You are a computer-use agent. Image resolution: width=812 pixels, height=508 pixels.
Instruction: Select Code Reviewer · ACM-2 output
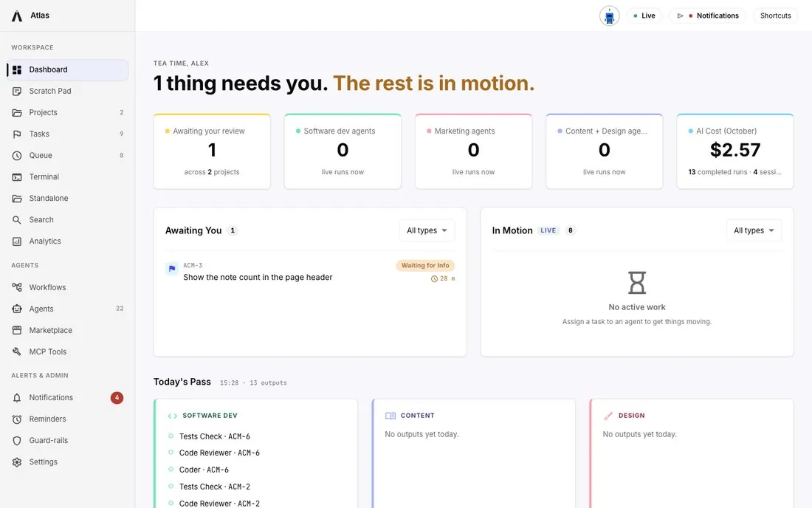[x=219, y=504]
